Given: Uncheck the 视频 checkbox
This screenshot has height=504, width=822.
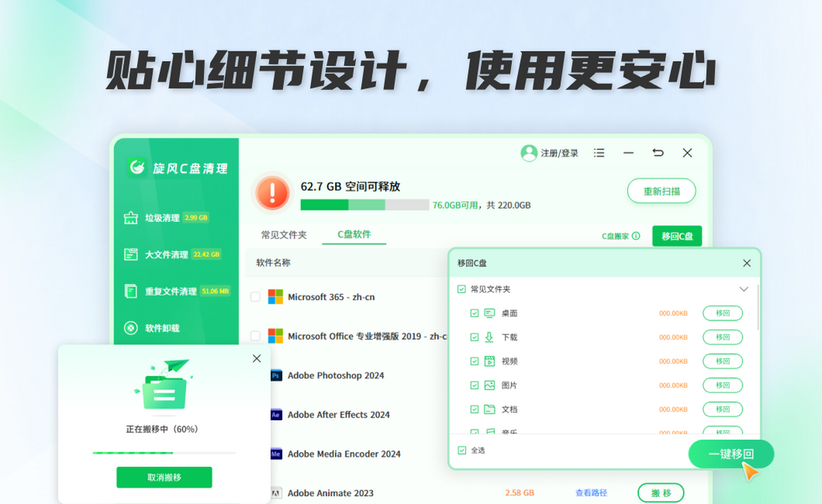Looking at the screenshot, I should point(475,361).
